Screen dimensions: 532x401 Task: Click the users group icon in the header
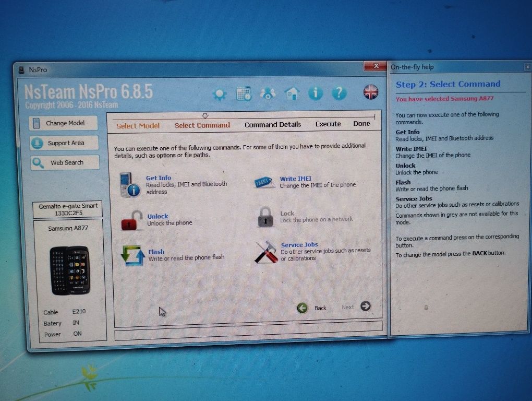coord(268,93)
